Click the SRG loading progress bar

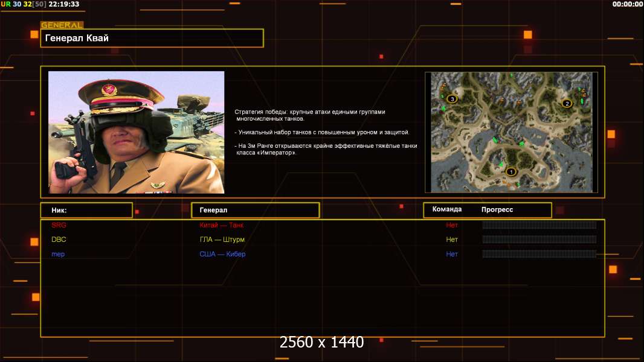point(539,225)
